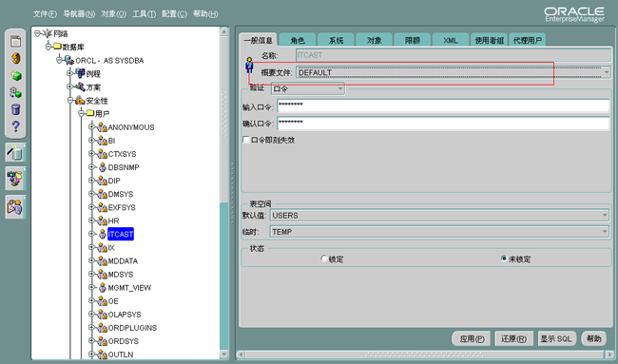Image resolution: width=618 pixels, height=364 pixels.
Task: Open the 帮助(H) menu
Action: click(205, 14)
